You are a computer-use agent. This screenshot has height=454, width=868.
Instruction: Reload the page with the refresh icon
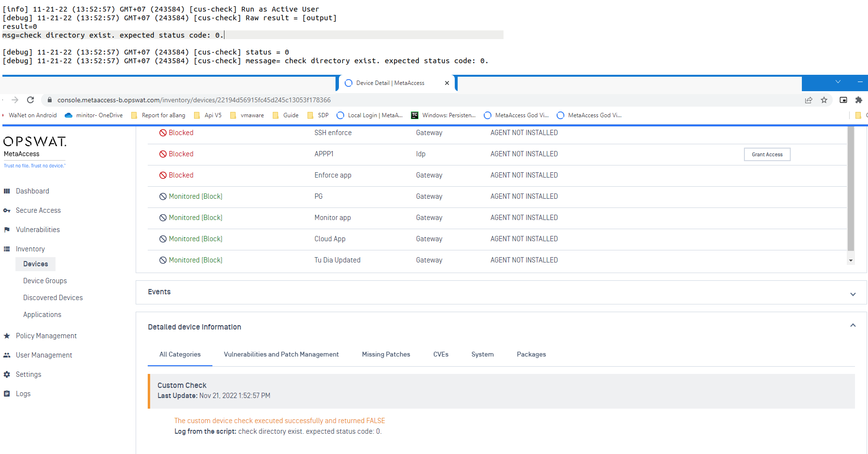tap(30, 100)
